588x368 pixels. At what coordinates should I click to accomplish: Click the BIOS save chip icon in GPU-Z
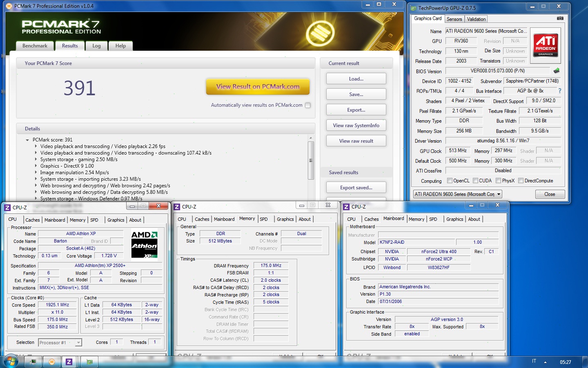pyautogui.click(x=557, y=71)
